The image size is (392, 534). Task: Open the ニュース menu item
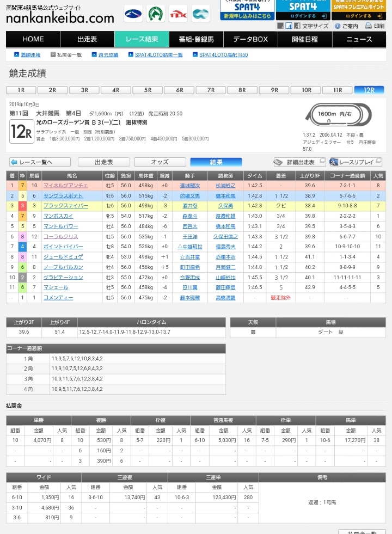[359, 39]
